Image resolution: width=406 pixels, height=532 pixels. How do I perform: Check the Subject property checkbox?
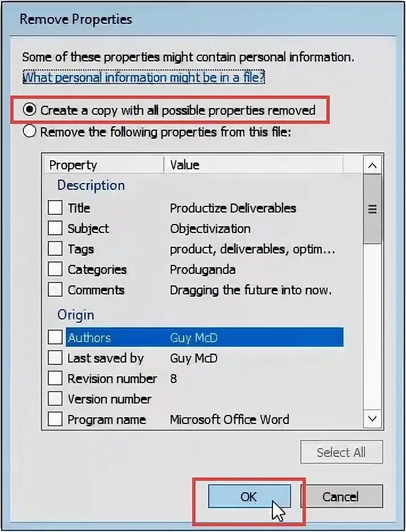coord(55,228)
